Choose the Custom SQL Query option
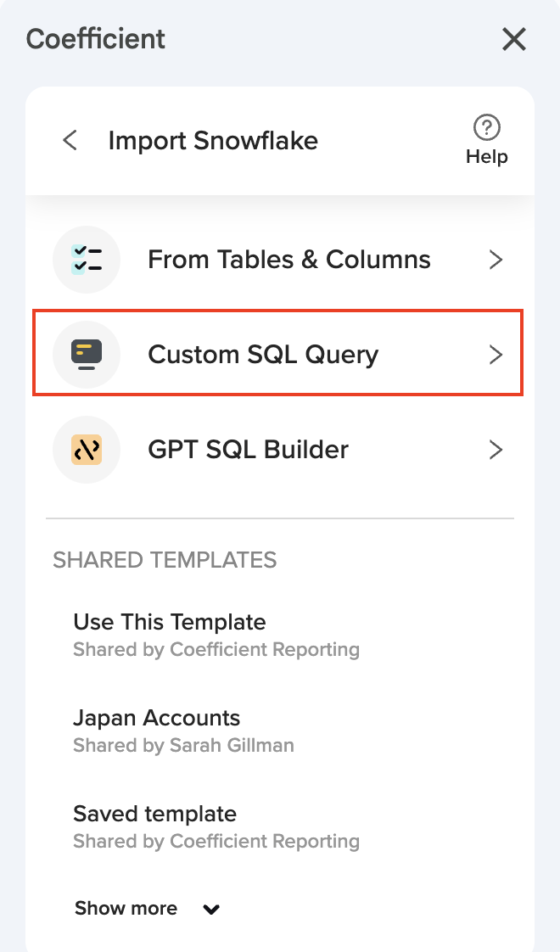The image size is (560, 952). click(x=263, y=354)
